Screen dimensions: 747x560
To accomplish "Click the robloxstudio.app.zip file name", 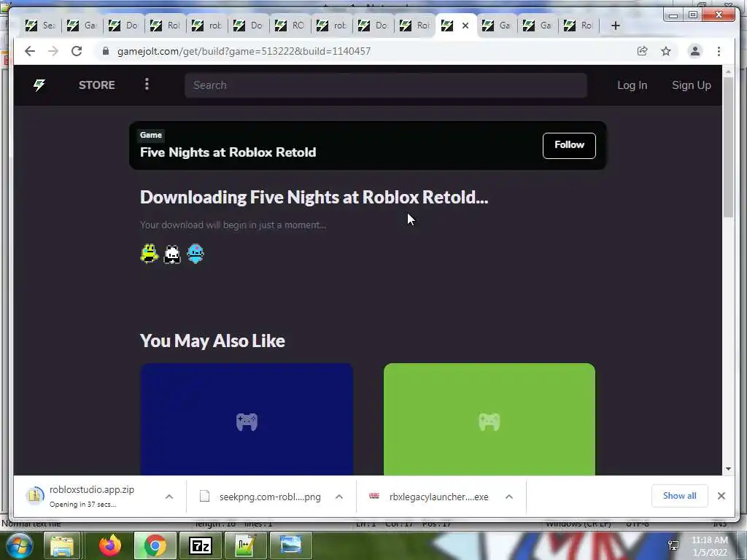I will pyautogui.click(x=92, y=489).
